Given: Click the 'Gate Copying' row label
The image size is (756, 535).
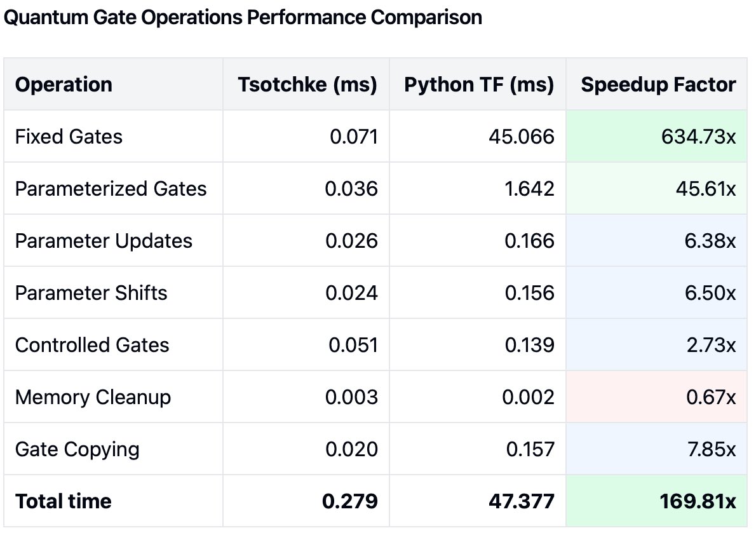Looking at the screenshot, I should tap(77, 449).
